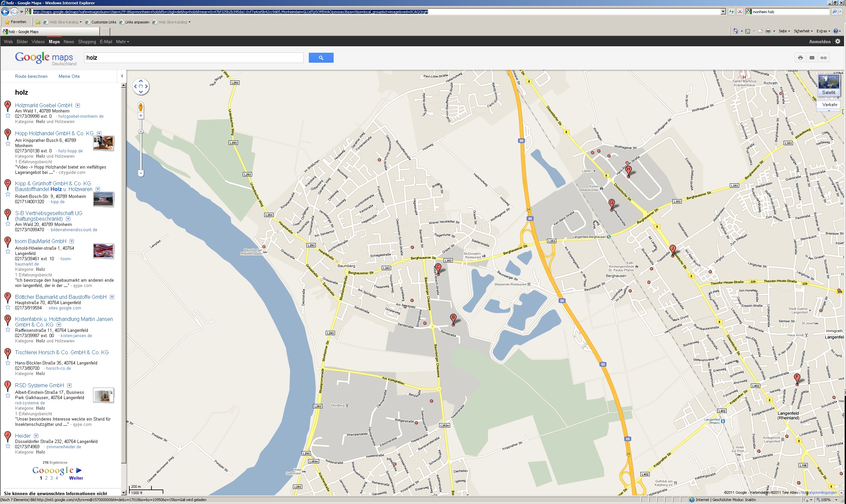
Task: Open holzgoebel-monheim.de website link
Action: (81, 116)
